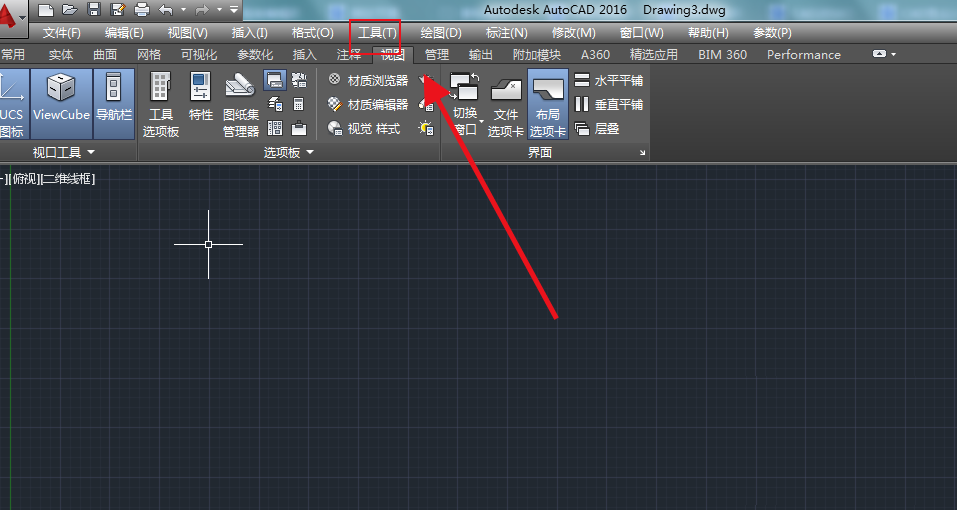The image size is (957, 510).
Task: Open the 修改(M) menu
Action: click(573, 33)
